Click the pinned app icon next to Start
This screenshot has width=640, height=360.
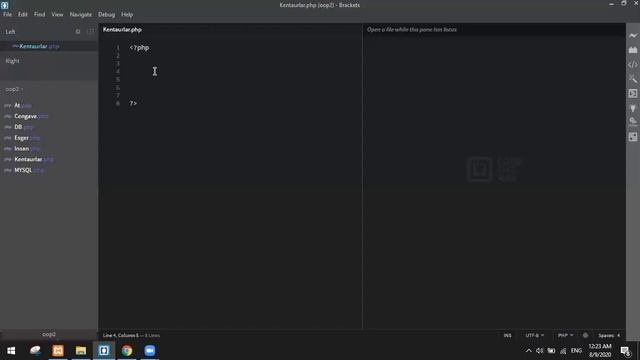tap(35, 351)
